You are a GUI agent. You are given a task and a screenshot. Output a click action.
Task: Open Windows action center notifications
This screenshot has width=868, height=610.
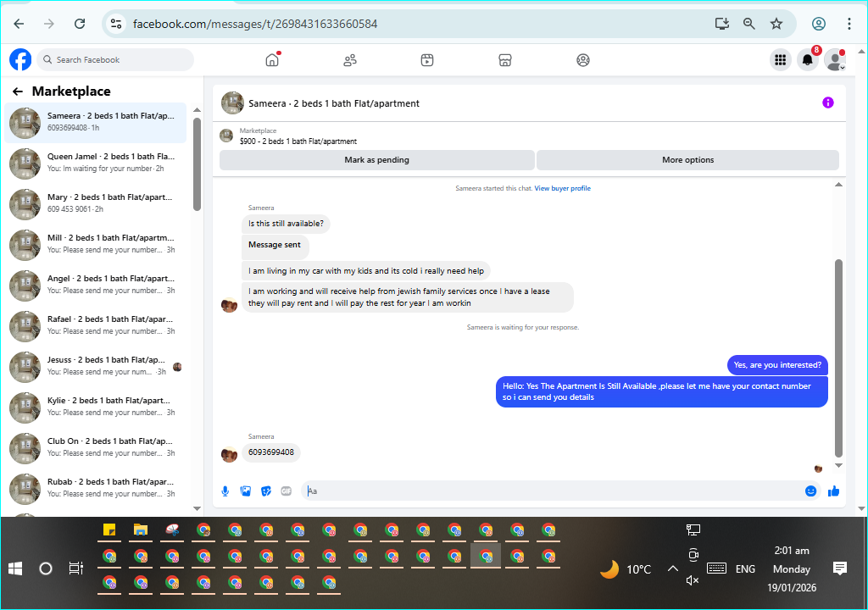pos(840,568)
